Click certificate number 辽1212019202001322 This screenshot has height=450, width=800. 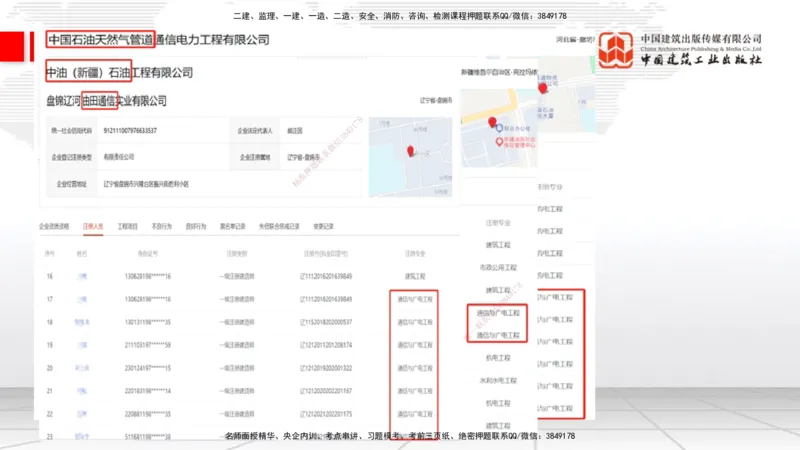[326, 368]
